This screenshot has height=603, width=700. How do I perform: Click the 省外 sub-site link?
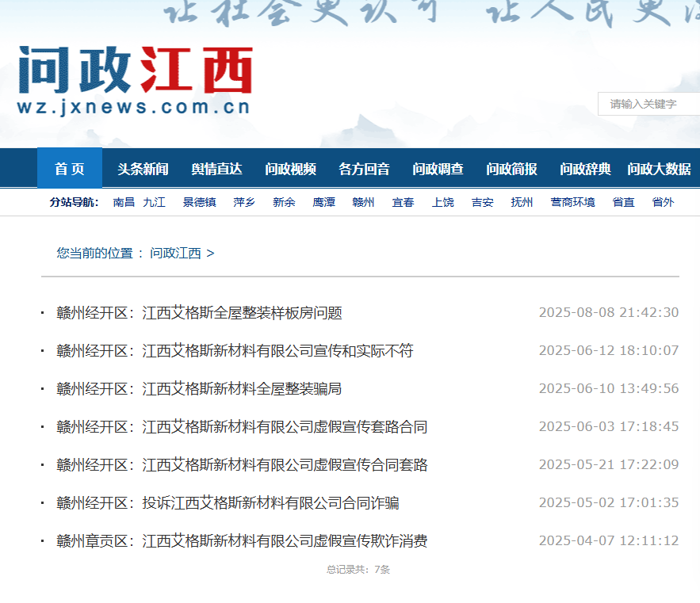coord(663,202)
